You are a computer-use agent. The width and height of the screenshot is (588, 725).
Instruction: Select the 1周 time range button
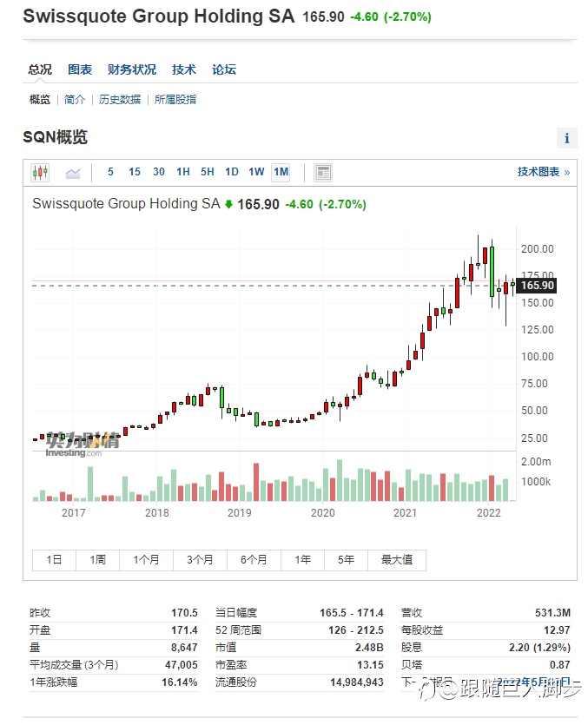coord(97,560)
